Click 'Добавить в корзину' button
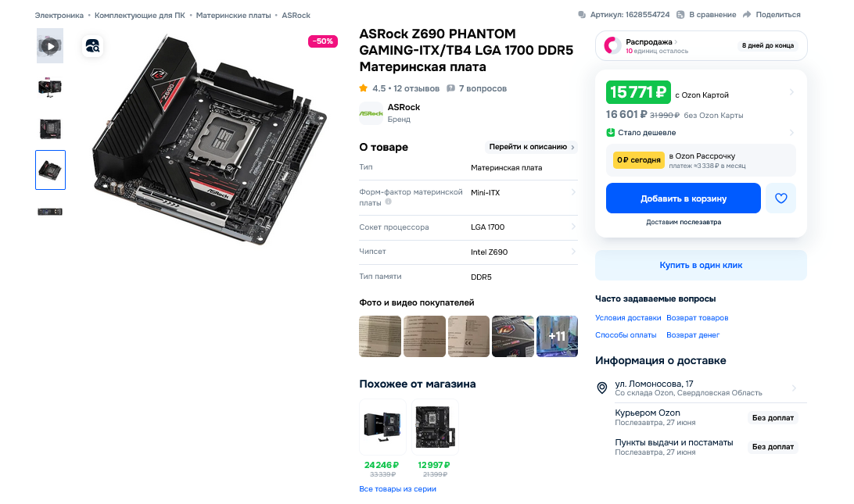The height and width of the screenshot is (504, 854). click(683, 198)
